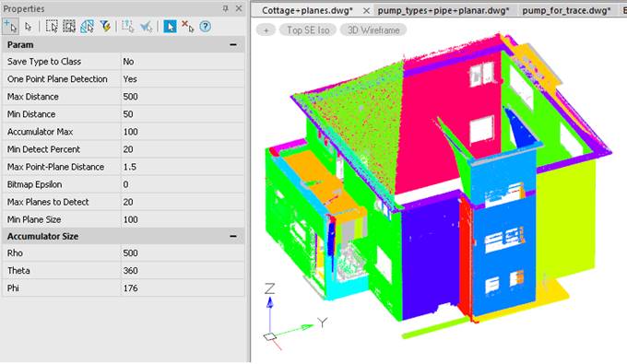Click Max Planes to Detect value 20
Screen dimensions: 627x364
pyautogui.click(x=183, y=202)
